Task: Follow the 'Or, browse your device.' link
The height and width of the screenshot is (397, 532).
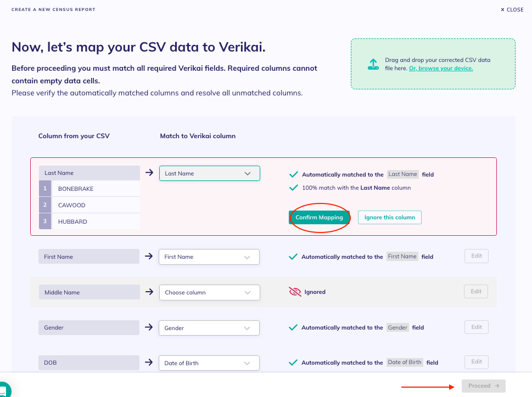Action: pyautogui.click(x=441, y=68)
